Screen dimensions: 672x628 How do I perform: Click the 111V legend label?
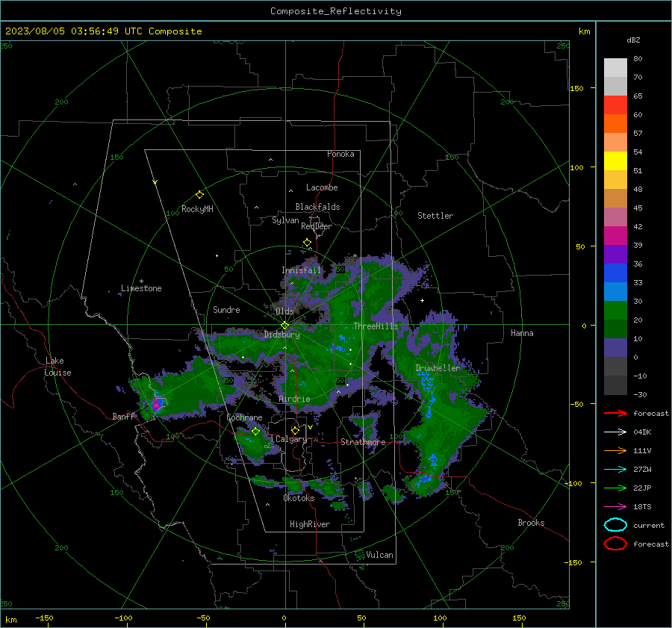click(x=642, y=450)
